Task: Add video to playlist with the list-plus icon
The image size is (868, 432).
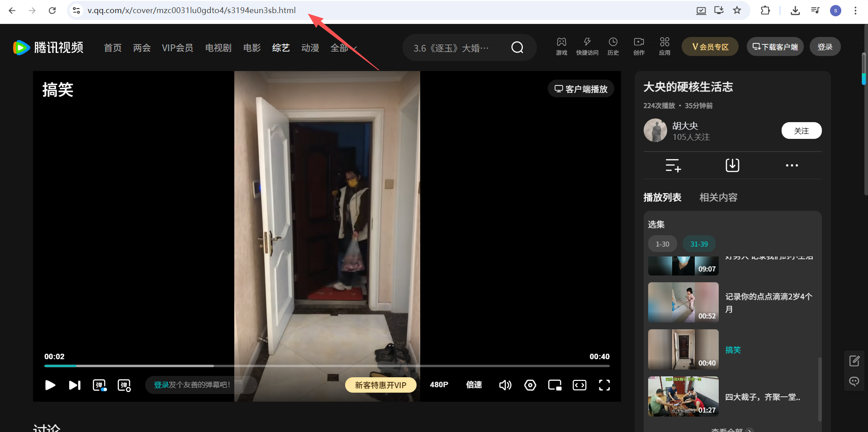Action: (673, 166)
